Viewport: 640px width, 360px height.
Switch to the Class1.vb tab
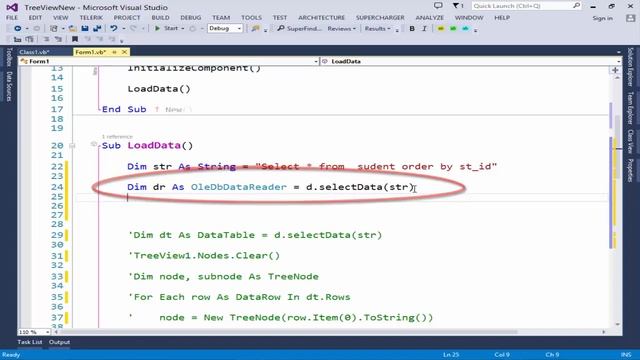tap(34, 52)
